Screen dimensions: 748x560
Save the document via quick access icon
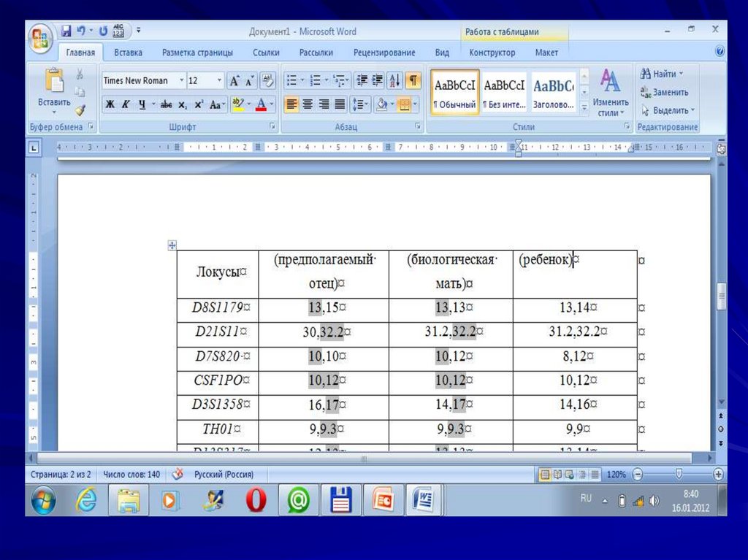66,31
